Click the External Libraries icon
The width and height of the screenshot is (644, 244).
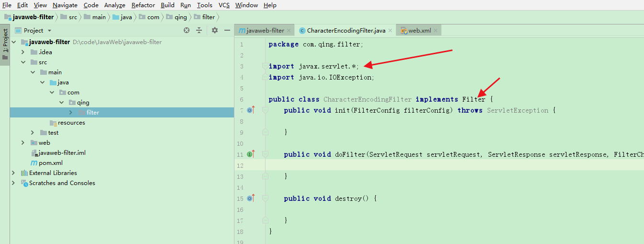coord(24,173)
